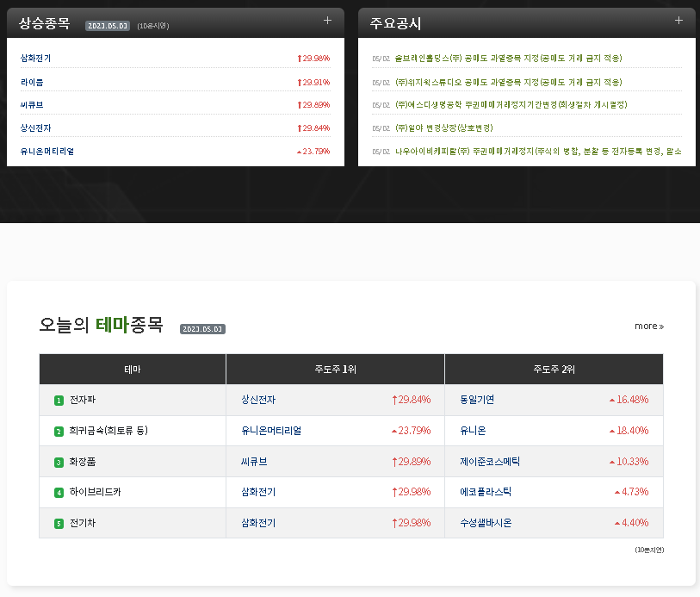Click the 29.89% value in 상승종목 list
The image size is (700, 597).
pyautogui.click(x=313, y=105)
